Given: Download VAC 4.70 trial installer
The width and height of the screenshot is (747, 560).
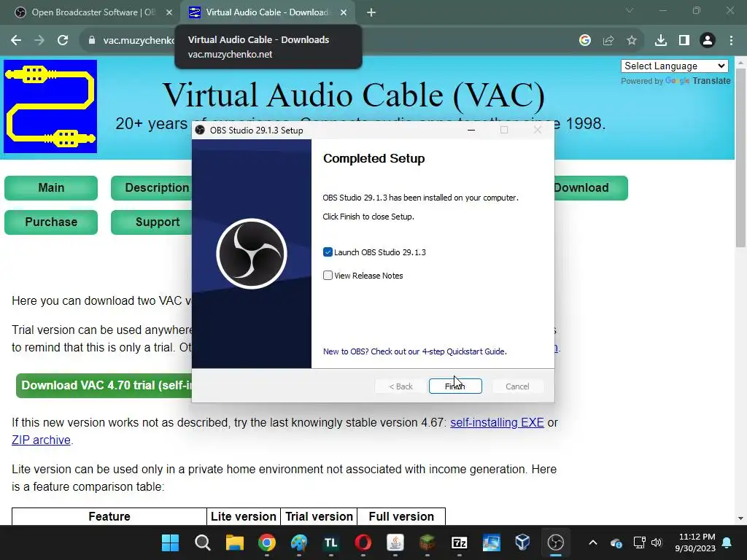Looking at the screenshot, I should pyautogui.click(x=104, y=385).
